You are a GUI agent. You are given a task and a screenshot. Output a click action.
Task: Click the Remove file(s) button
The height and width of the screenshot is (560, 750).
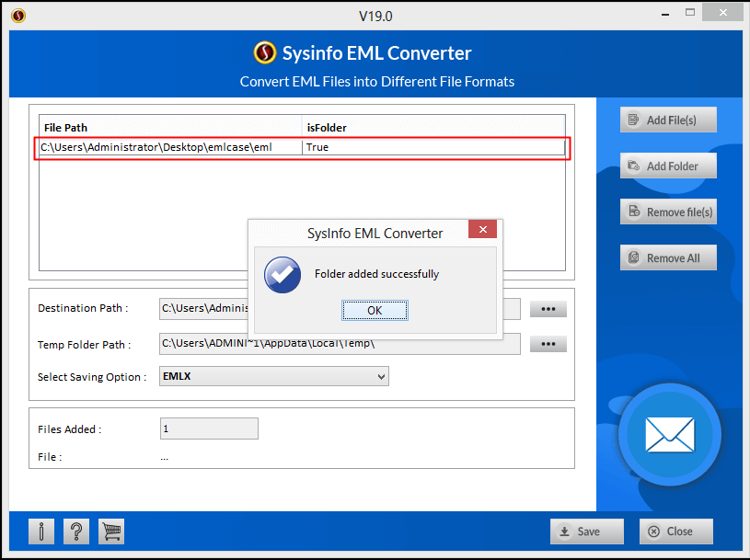pyautogui.click(x=668, y=211)
